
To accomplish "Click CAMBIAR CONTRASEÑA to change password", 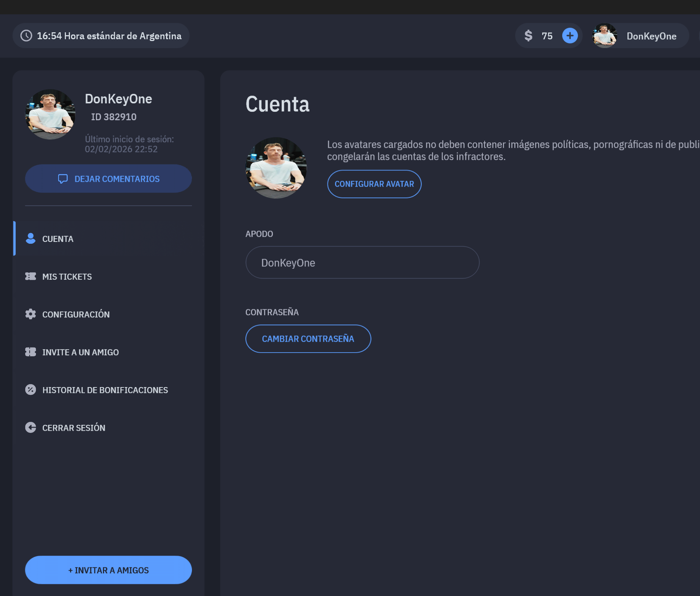I will (308, 339).
